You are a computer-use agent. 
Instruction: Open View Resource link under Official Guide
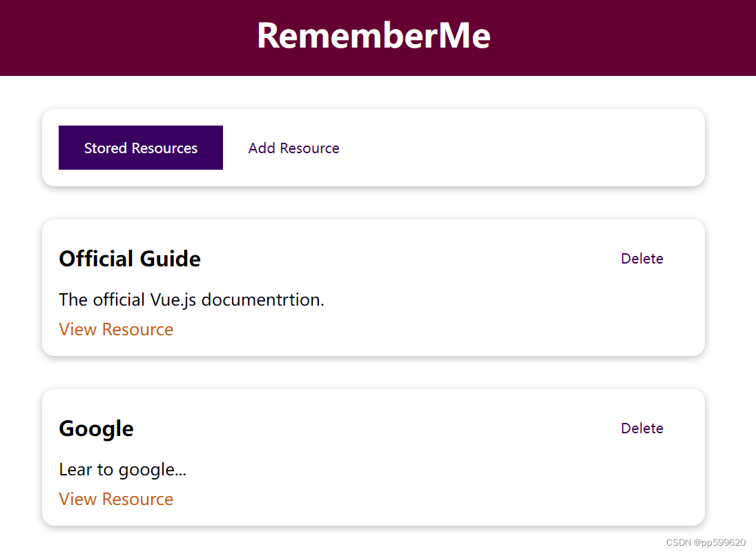click(x=116, y=330)
